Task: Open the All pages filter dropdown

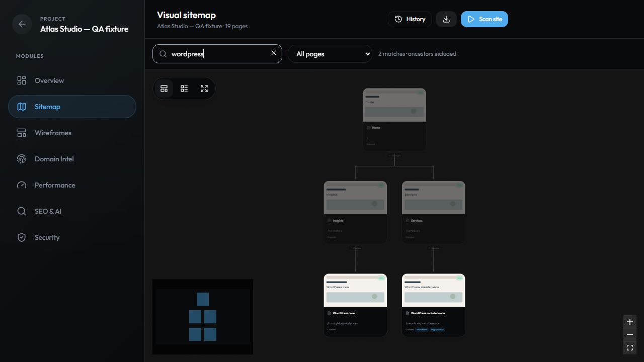Action: point(330,54)
